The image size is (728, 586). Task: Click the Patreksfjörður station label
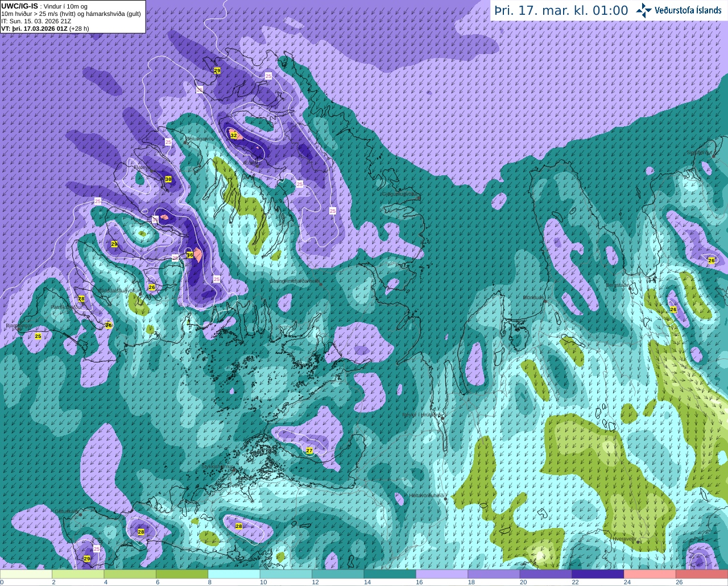66,307
